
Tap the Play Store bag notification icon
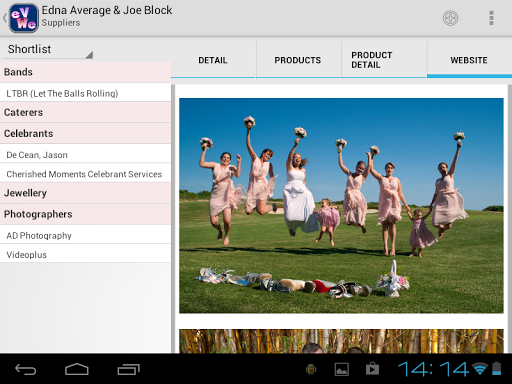tap(372, 369)
